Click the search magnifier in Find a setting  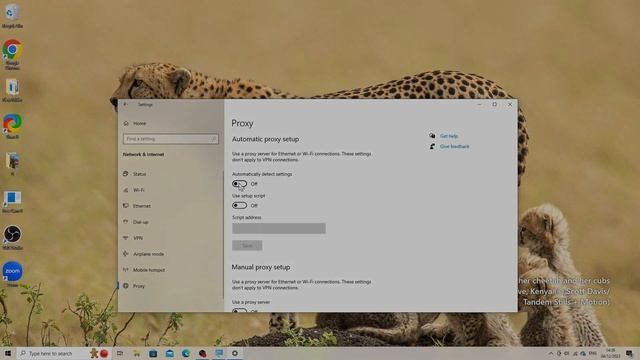[x=214, y=139]
